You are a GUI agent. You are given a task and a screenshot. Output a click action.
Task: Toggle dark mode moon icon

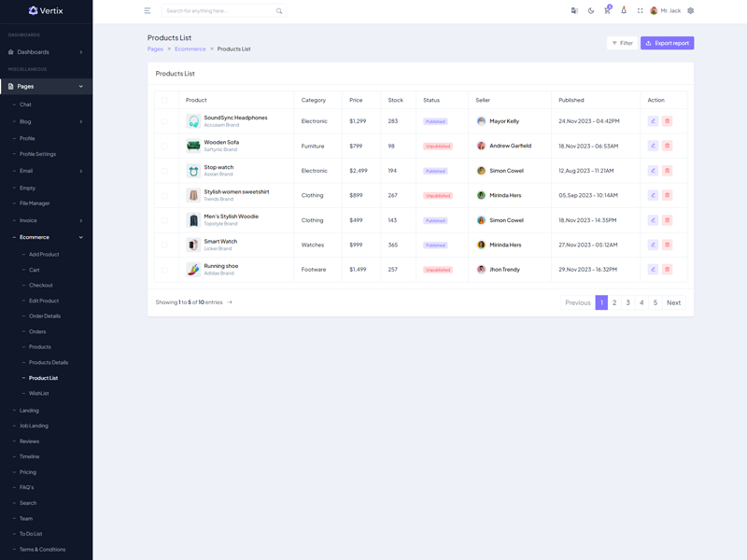click(x=591, y=11)
